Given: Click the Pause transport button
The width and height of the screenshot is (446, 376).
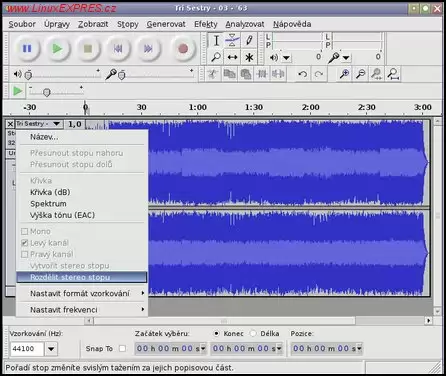Looking at the screenshot, I should click(27, 49).
